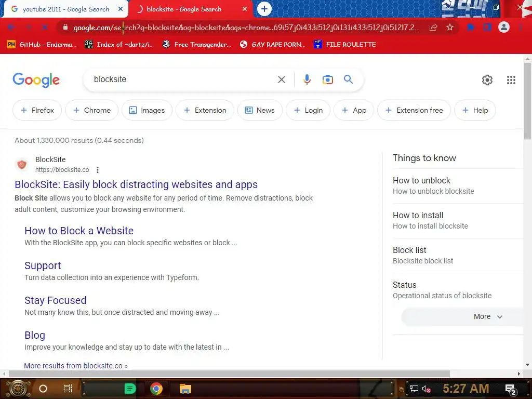Image resolution: width=532 pixels, height=399 pixels.
Task: Open Google Chrome from the taskbar
Action: [156, 389]
